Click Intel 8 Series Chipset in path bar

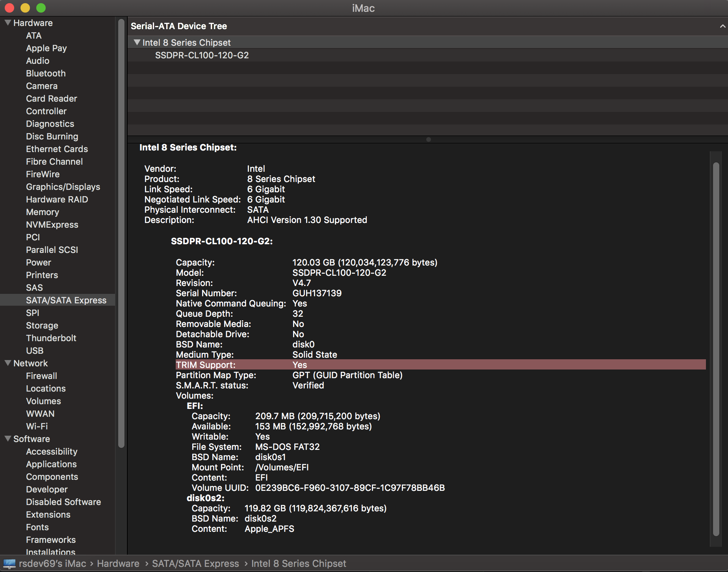point(299,564)
